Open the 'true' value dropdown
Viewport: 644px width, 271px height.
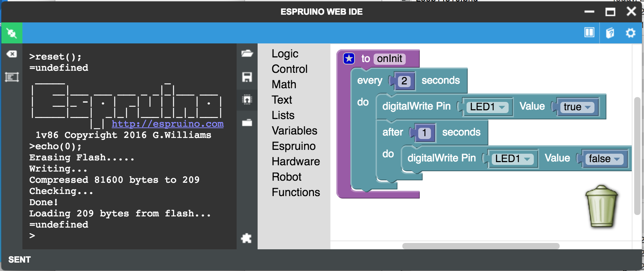577,107
